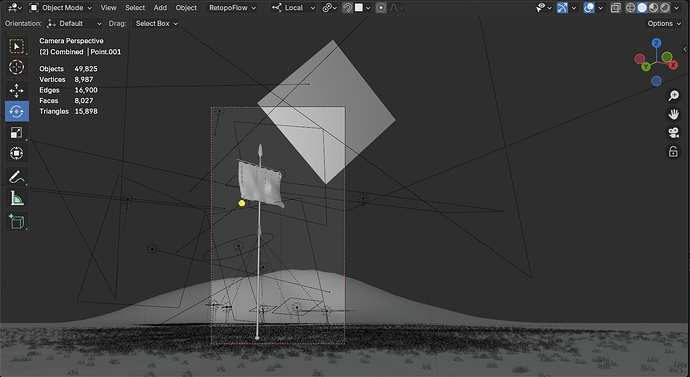
Task: Open the Object menu
Action: pos(186,7)
